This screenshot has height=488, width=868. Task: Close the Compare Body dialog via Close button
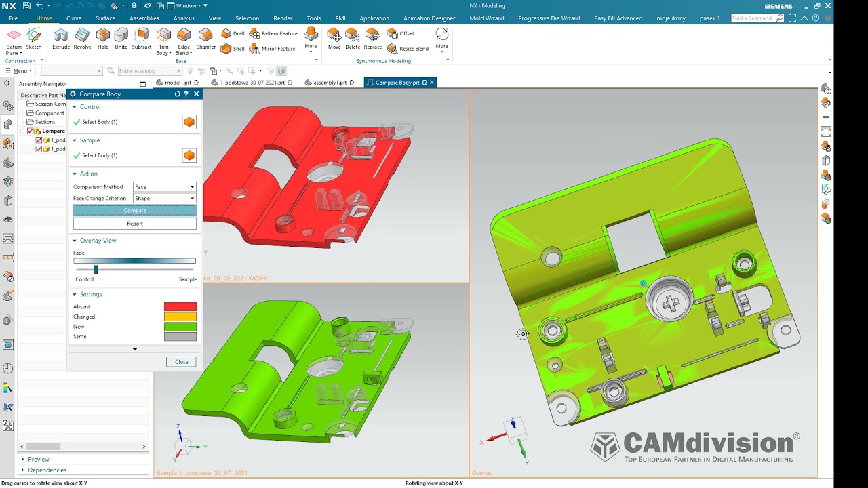pyautogui.click(x=181, y=362)
